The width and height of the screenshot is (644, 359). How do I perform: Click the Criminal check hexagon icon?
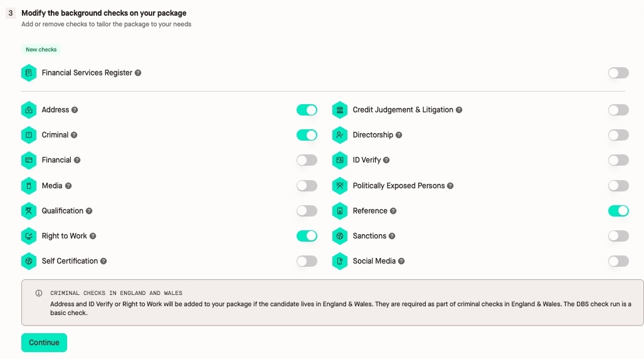point(29,135)
